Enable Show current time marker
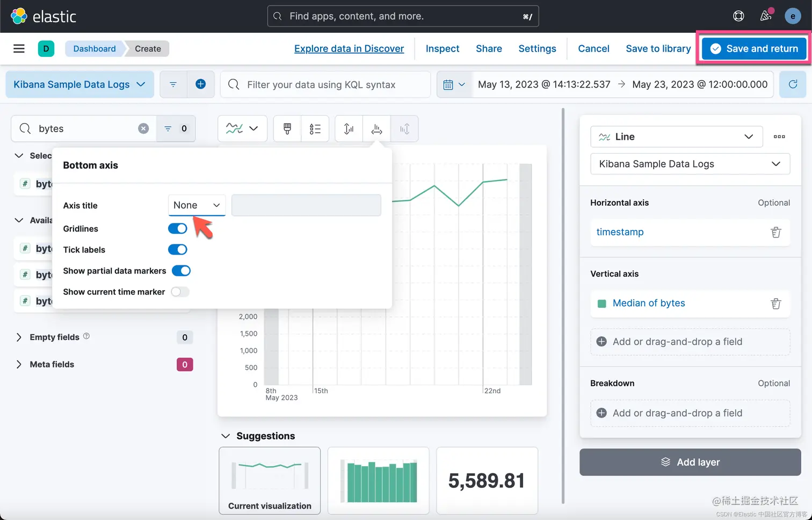This screenshot has height=520, width=812. click(x=180, y=292)
